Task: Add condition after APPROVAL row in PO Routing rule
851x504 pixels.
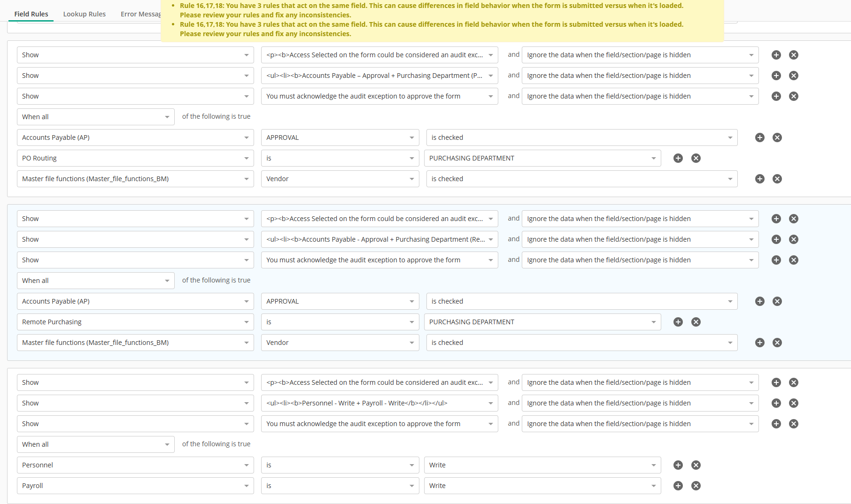Action: pos(760,137)
